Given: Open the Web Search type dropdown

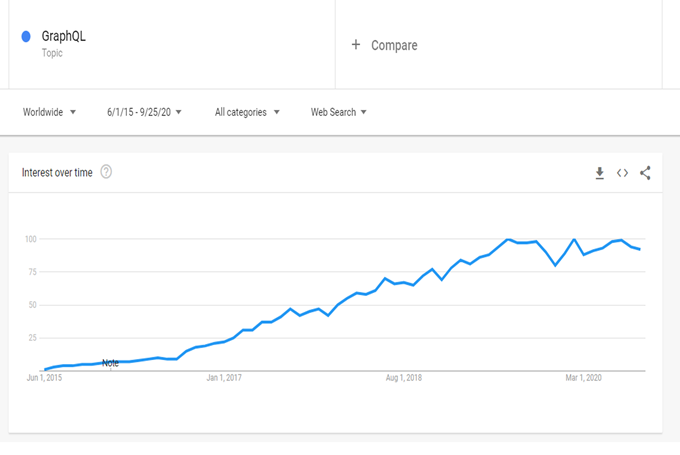Looking at the screenshot, I should coord(339,112).
